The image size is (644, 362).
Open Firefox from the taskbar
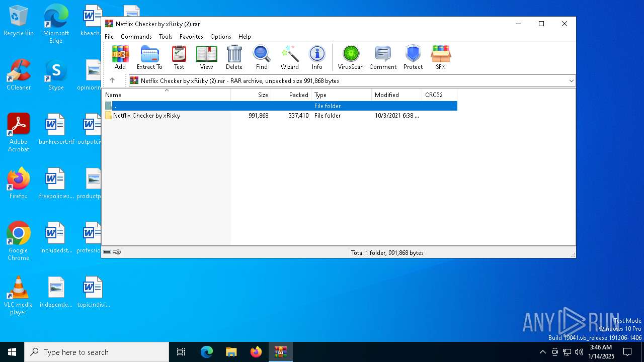(256, 352)
